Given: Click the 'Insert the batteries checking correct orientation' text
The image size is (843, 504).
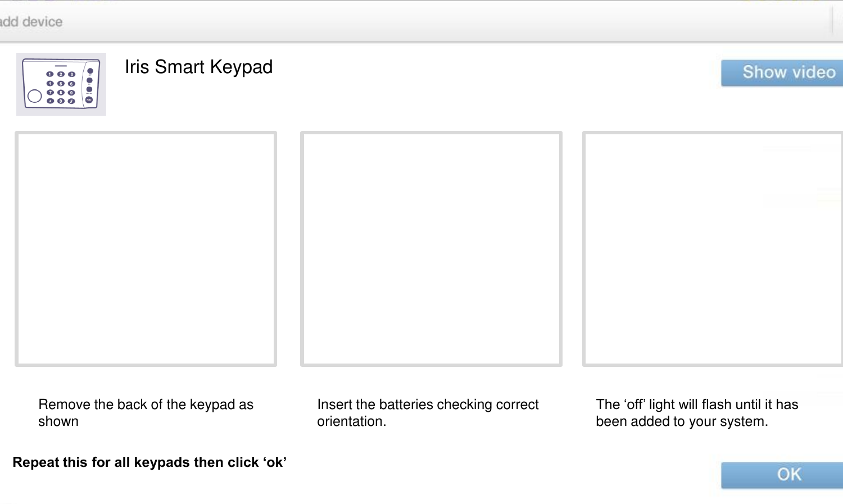Looking at the screenshot, I should [x=428, y=413].
